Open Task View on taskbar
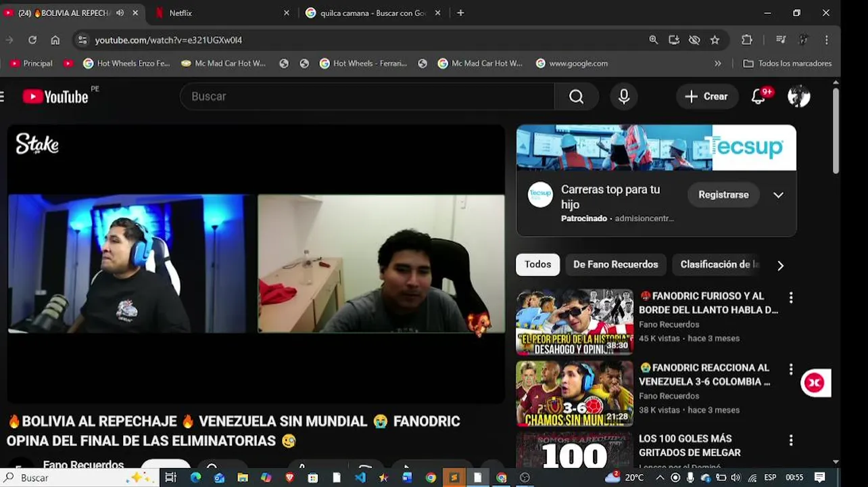 [x=170, y=478]
